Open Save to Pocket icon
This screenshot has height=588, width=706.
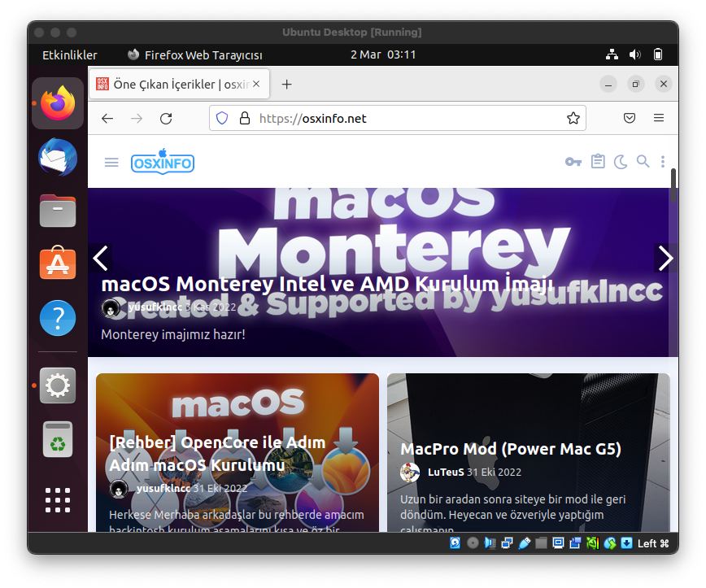tap(630, 118)
